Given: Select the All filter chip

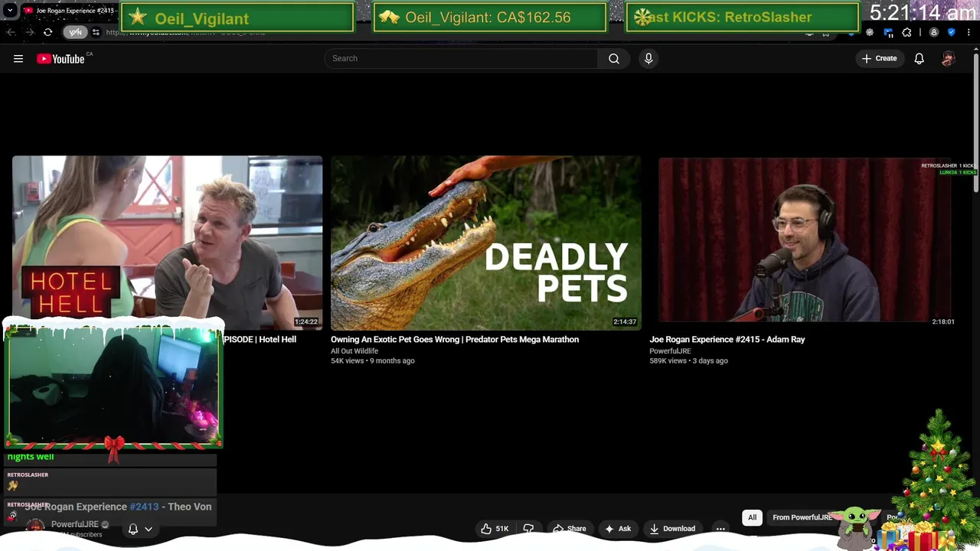Looking at the screenshot, I should [752, 518].
